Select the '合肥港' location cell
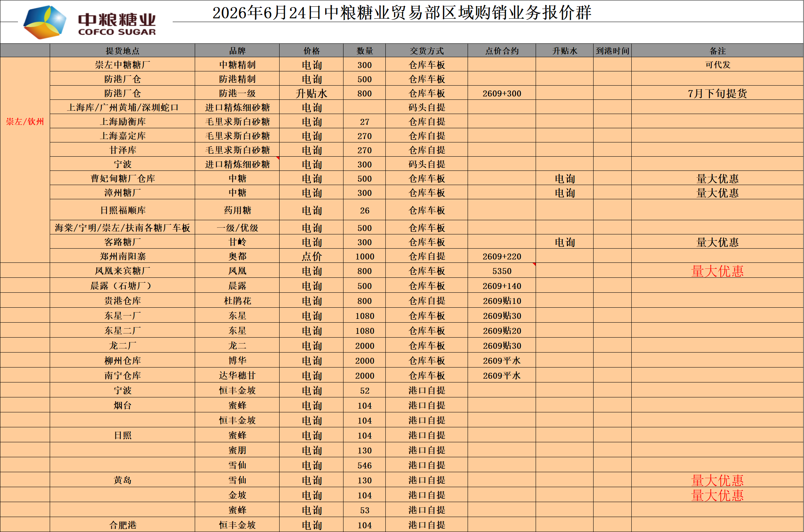This screenshot has height=532, width=804. [122, 525]
